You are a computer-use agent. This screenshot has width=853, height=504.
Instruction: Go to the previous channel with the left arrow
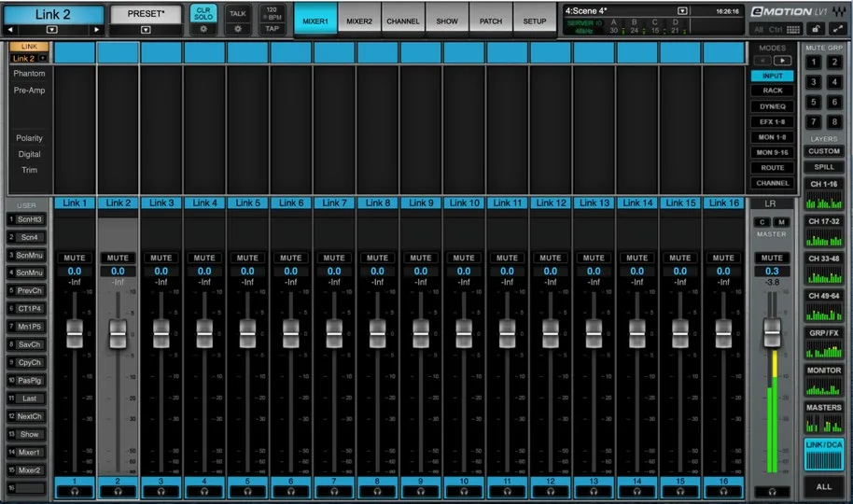click(10, 29)
